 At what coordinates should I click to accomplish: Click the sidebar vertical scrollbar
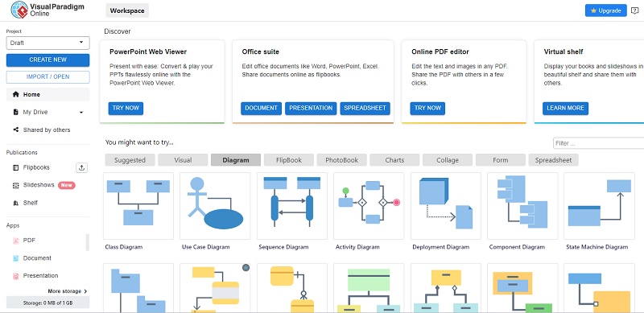pyautogui.click(x=88, y=242)
